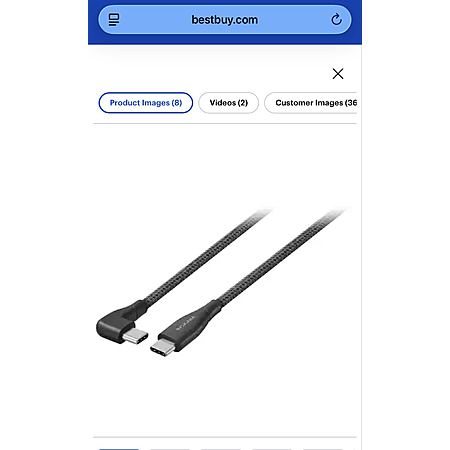Tap the bestbuy.com address text
Screen dimensions: 450x450
(225, 20)
